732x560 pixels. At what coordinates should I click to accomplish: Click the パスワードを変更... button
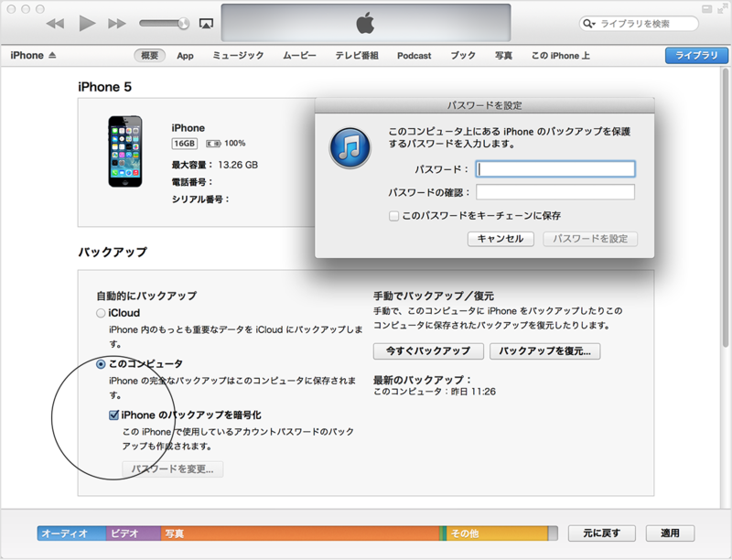[173, 469]
